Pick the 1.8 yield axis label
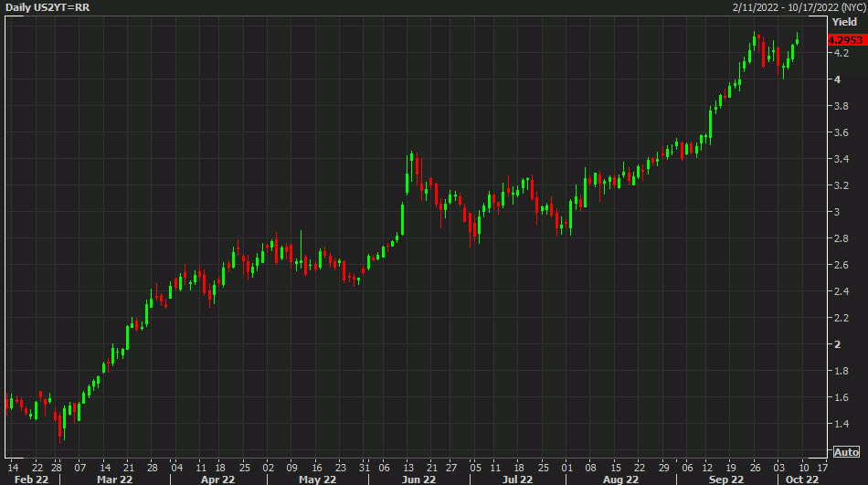Image resolution: width=868 pixels, height=485 pixels. pos(842,371)
